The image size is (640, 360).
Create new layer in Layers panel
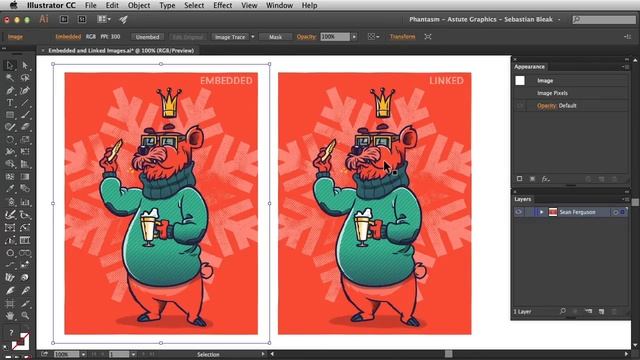click(x=601, y=311)
